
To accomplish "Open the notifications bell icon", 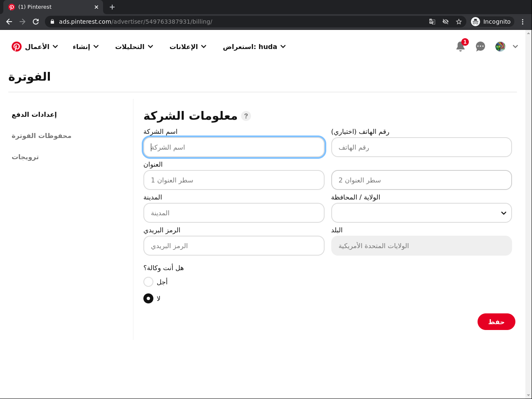I will point(461,47).
